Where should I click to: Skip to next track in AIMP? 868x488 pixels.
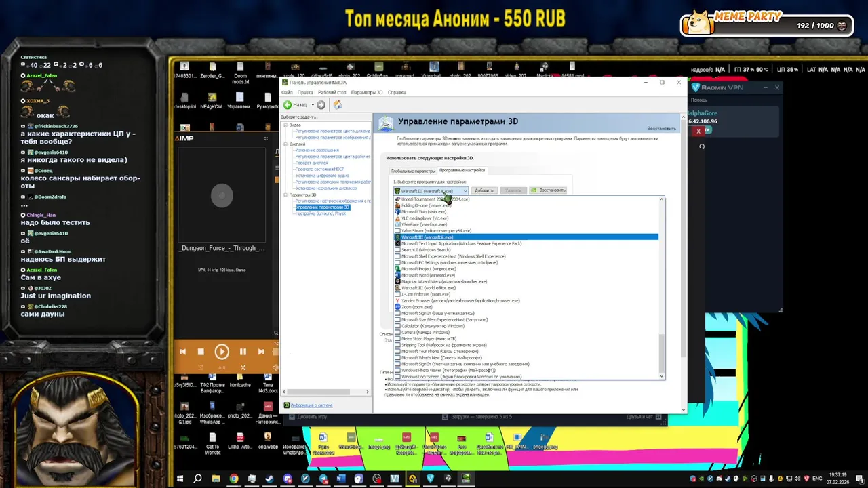click(261, 352)
